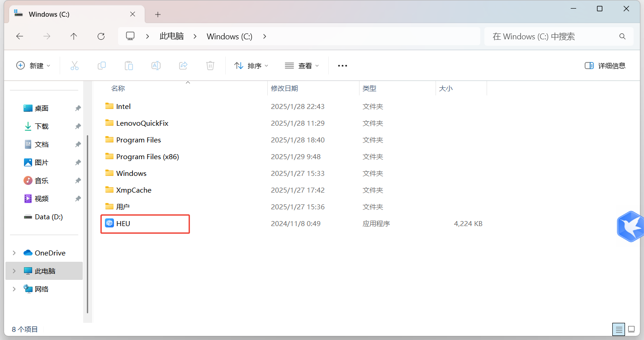Open the more options ellipsis menu
Image resolution: width=644 pixels, height=340 pixels.
pyautogui.click(x=342, y=66)
